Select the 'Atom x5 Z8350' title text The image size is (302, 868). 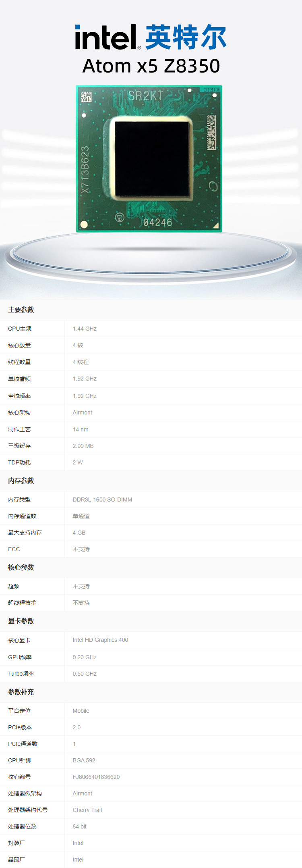tap(151, 66)
